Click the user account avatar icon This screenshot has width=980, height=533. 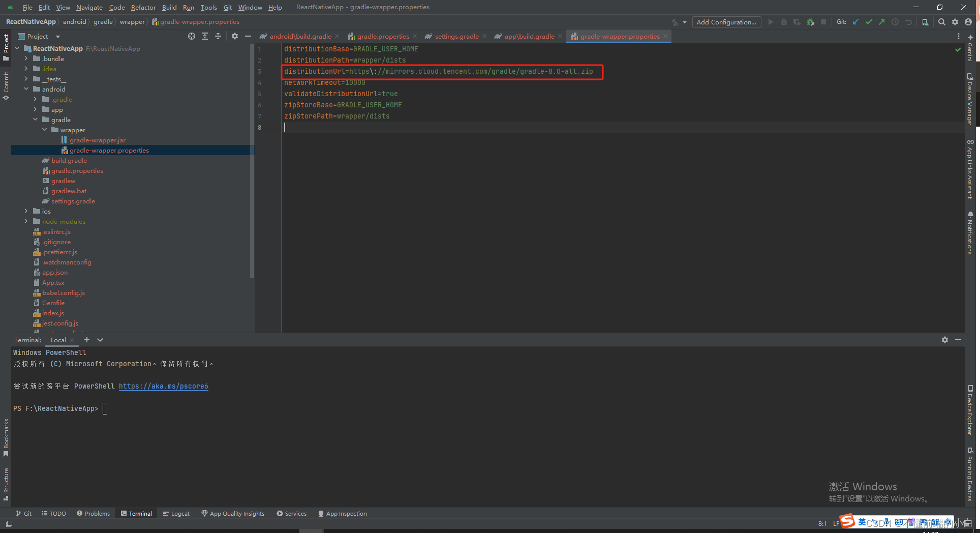pos(968,22)
